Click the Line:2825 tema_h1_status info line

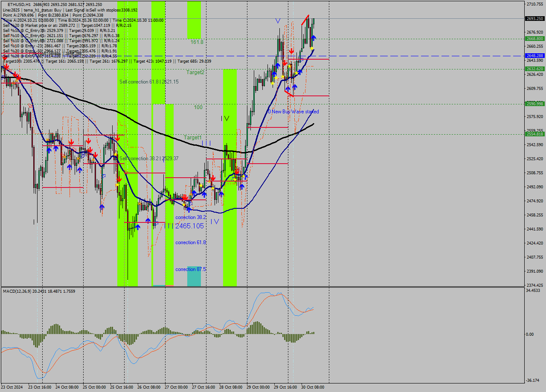[x=70, y=10]
